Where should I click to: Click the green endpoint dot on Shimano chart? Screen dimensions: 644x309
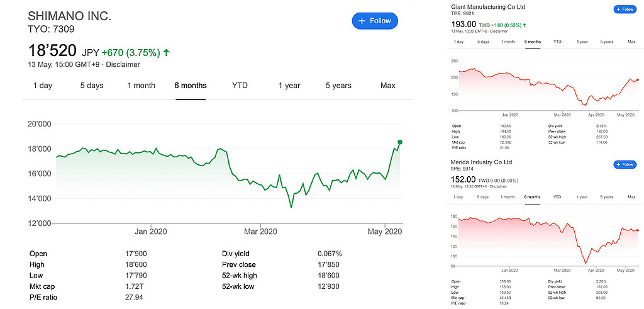coord(401,142)
